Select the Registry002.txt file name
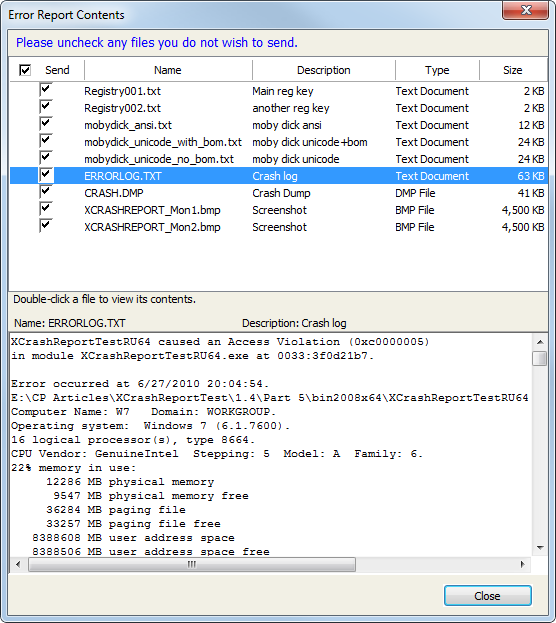The width and height of the screenshot is (556, 623). [x=122, y=108]
